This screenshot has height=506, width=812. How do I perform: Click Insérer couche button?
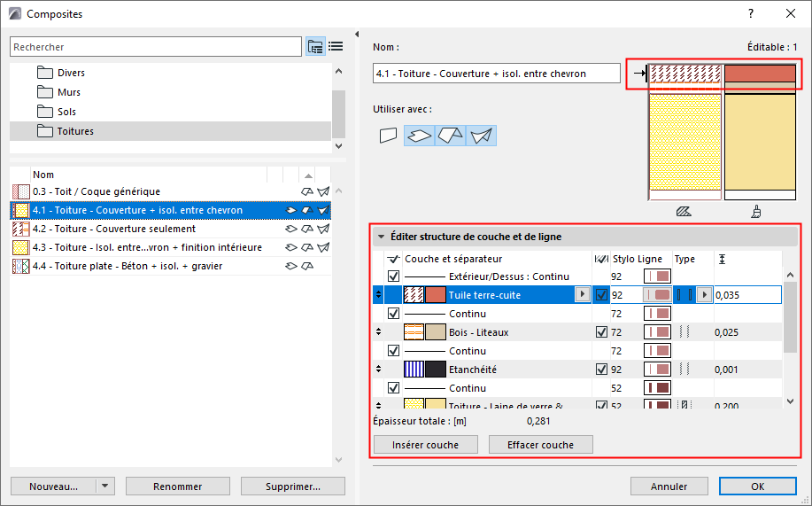pyautogui.click(x=425, y=445)
